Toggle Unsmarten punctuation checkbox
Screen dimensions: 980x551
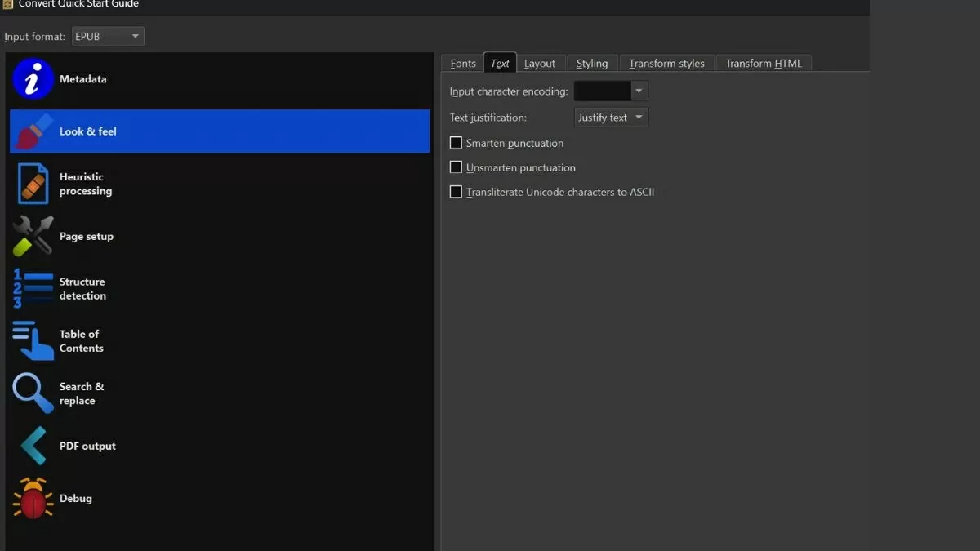[457, 167]
